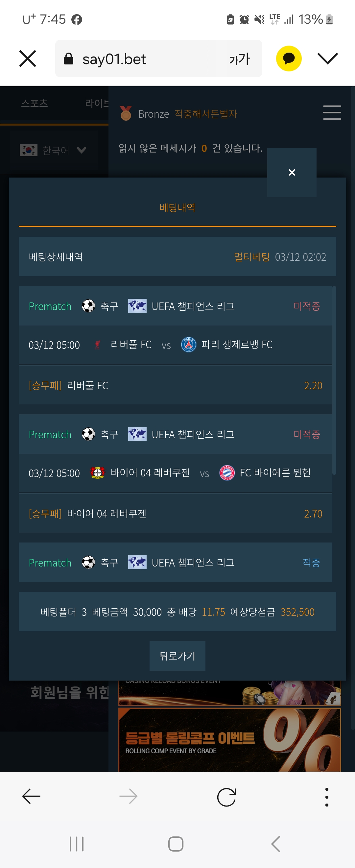Close the betting history popup
Viewport: 355px width, 868px height.
click(x=292, y=173)
